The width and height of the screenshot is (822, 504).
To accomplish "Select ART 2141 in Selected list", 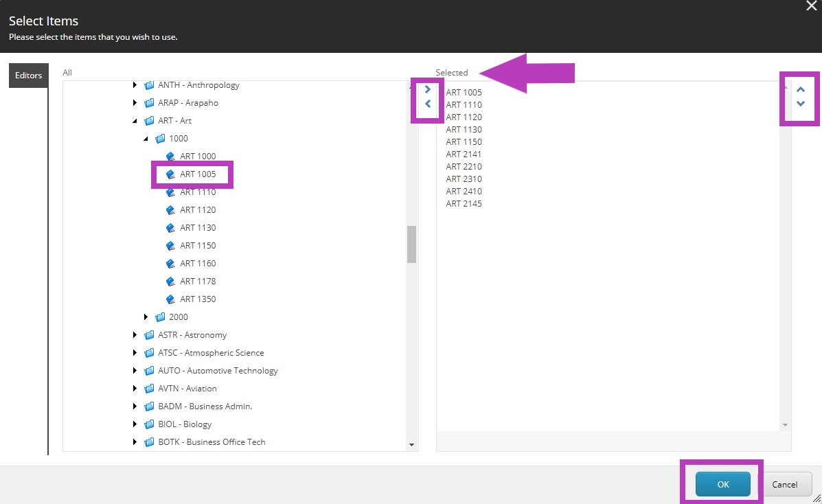I will [x=464, y=154].
